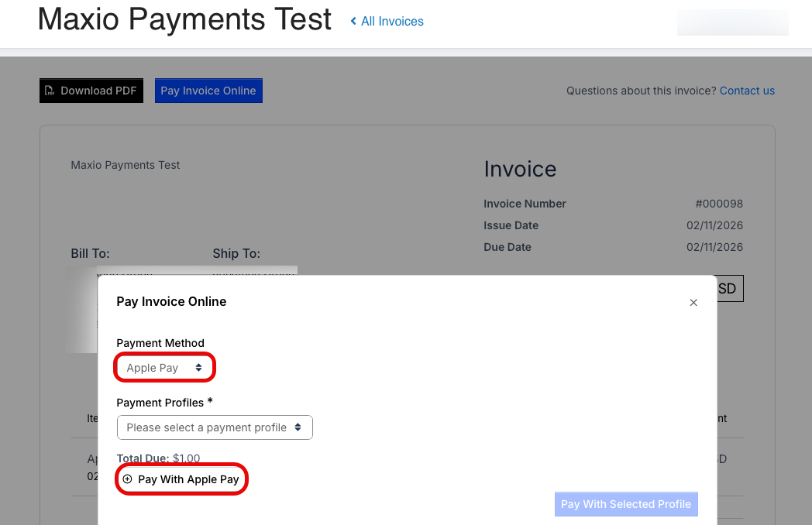The image size is (812, 525).
Task: Click the Ship To: label
Action: pyautogui.click(x=236, y=254)
